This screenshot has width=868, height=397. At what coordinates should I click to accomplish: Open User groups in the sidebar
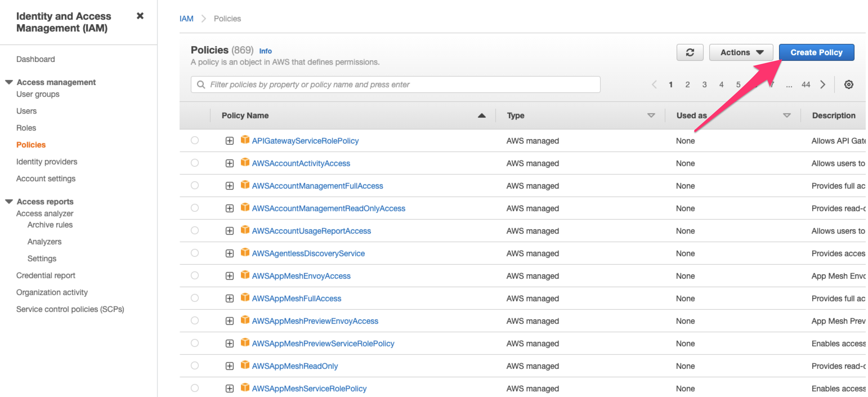(x=38, y=94)
